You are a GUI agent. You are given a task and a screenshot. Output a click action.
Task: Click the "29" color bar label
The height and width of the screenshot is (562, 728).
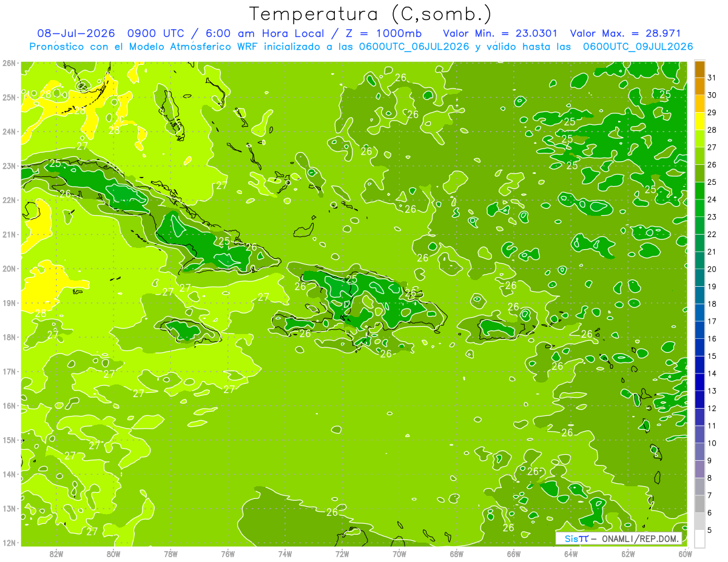[712, 113]
